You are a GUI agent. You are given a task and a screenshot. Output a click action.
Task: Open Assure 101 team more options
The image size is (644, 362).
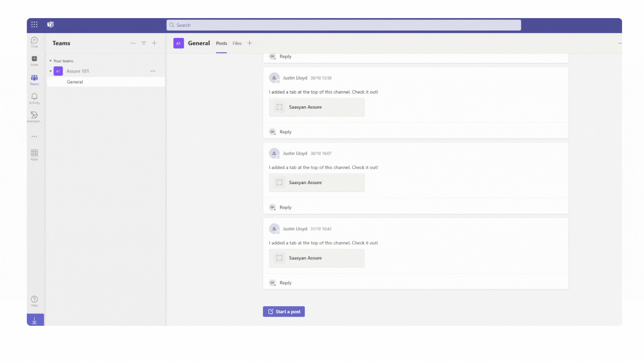coord(153,71)
